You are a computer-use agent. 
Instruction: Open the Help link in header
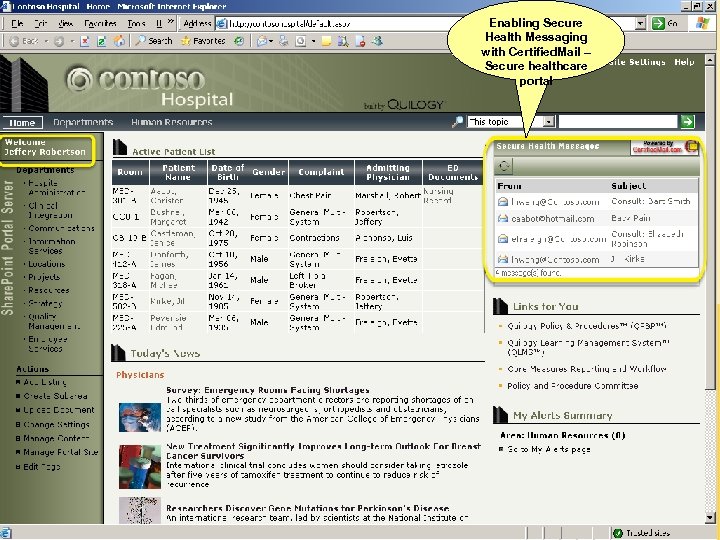684,62
